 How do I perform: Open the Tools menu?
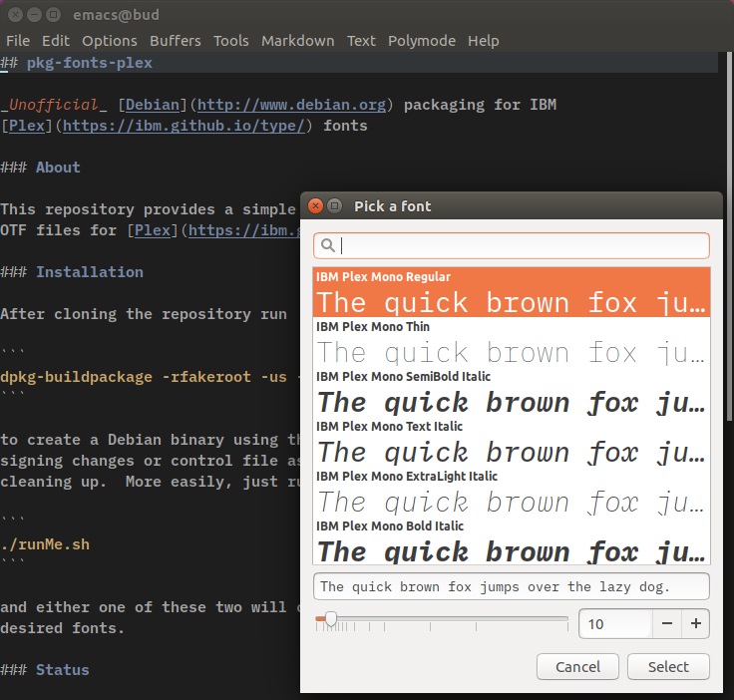tap(231, 41)
